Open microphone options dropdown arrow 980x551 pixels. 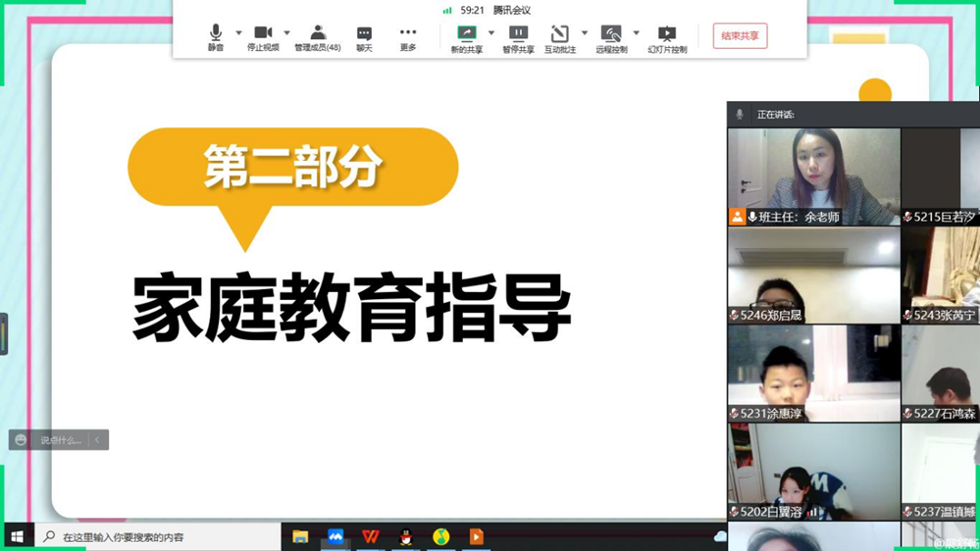(x=238, y=32)
